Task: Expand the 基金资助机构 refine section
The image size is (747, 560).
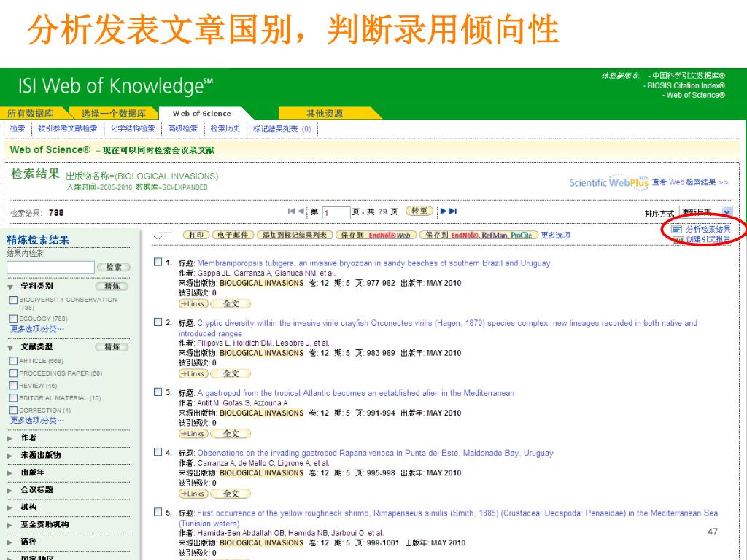Action: click(10, 525)
